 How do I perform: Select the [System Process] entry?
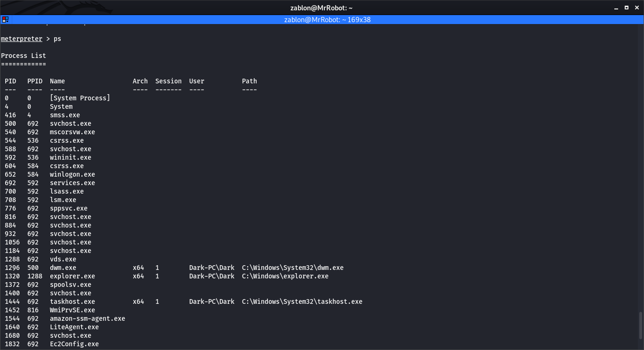(80, 98)
